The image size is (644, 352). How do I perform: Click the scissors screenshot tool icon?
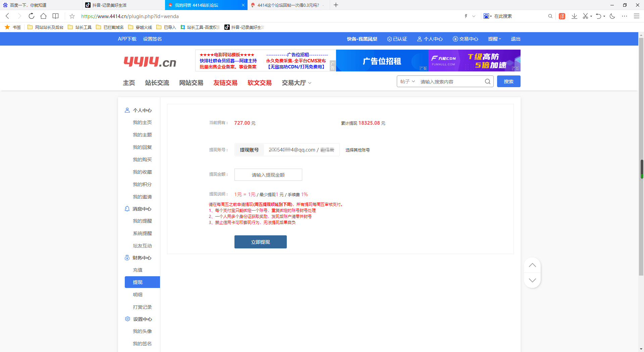(585, 16)
